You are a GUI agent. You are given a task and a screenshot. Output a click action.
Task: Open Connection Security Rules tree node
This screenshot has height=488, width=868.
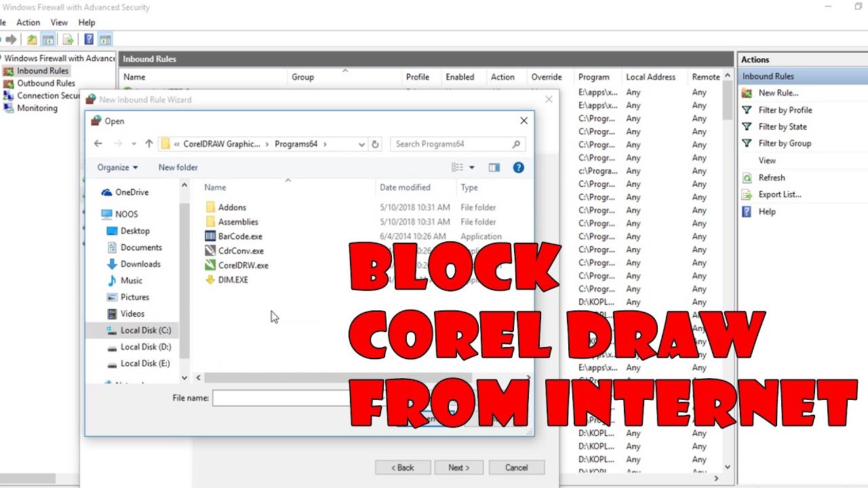point(48,96)
